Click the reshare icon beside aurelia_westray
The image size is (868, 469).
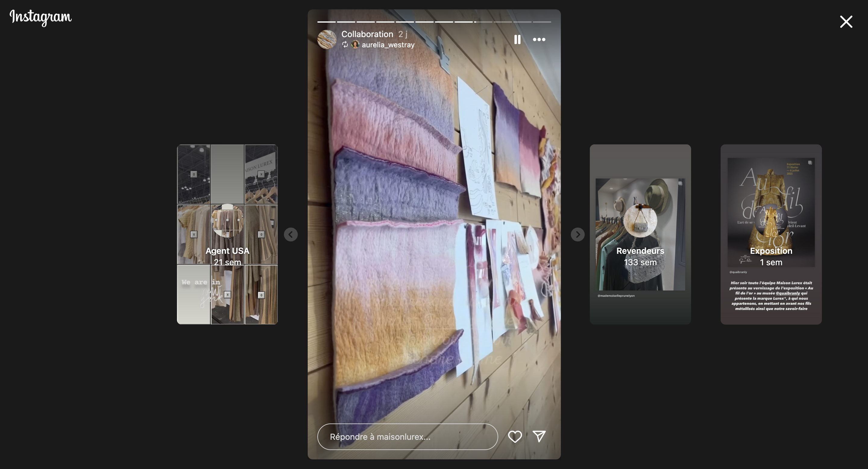click(345, 45)
